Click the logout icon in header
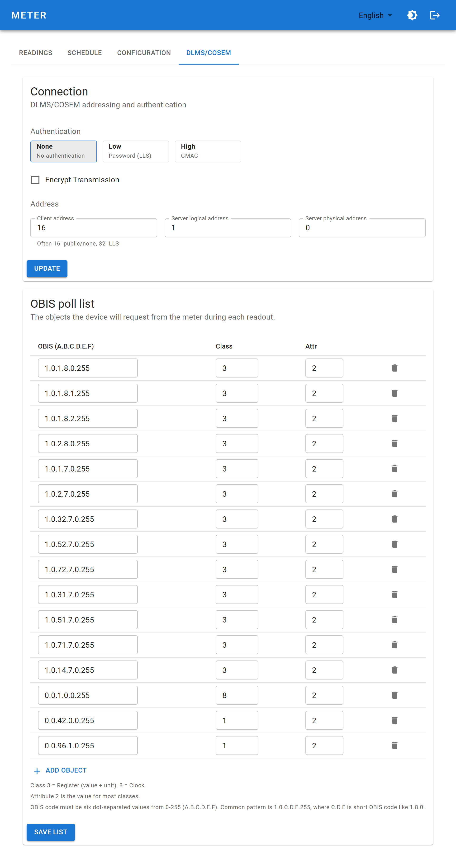 [435, 15]
